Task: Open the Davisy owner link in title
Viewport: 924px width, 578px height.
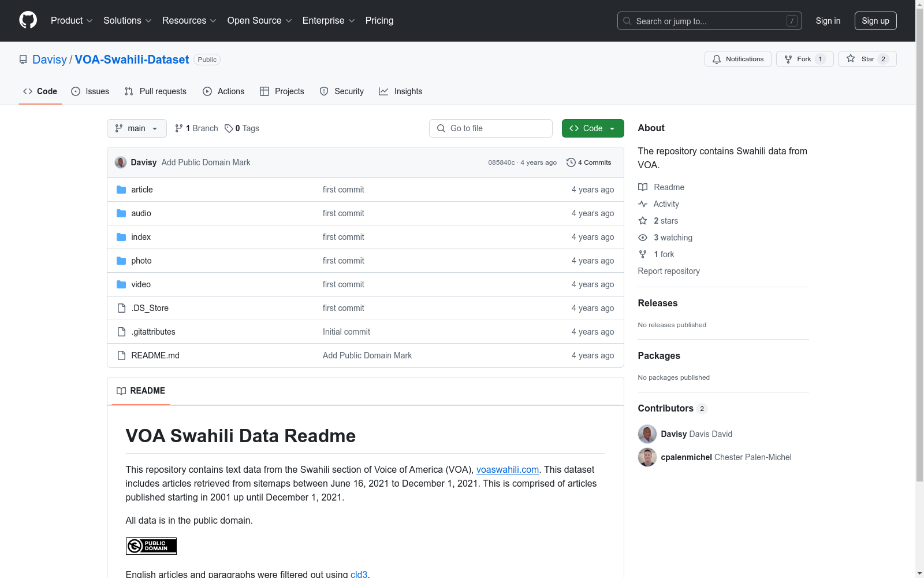Action: (50, 60)
